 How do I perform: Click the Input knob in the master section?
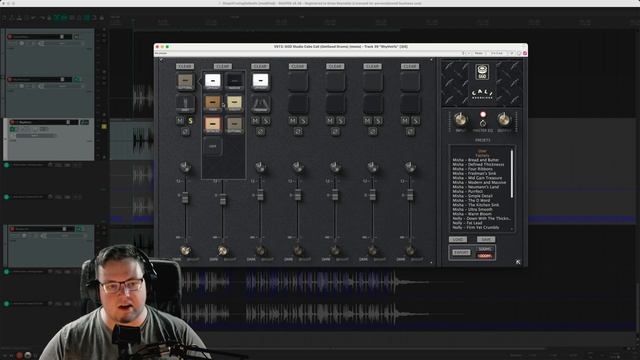click(461, 120)
